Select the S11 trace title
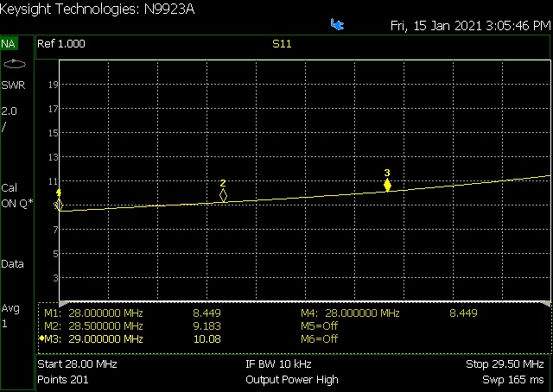Screen dimensions: 553x392 point(282,44)
